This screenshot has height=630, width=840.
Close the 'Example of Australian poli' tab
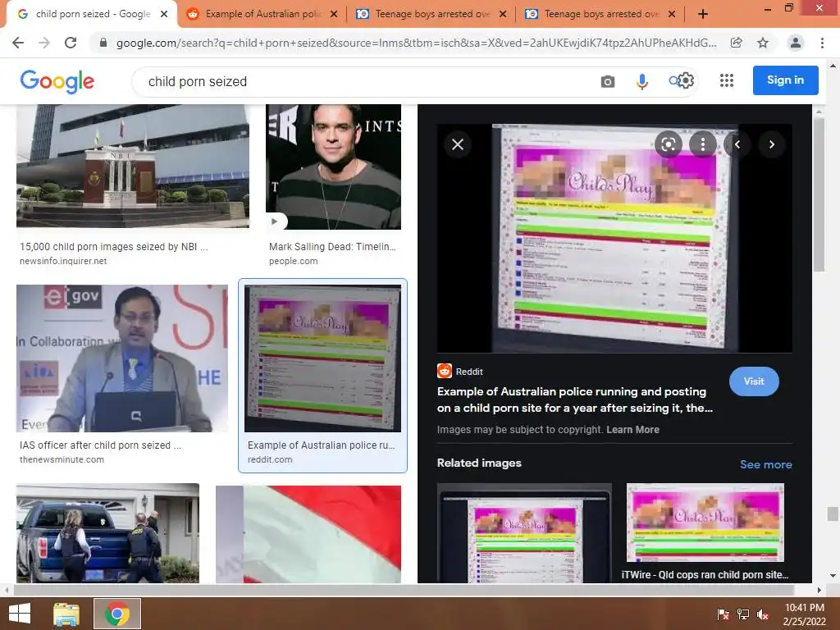tap(334, 14)
